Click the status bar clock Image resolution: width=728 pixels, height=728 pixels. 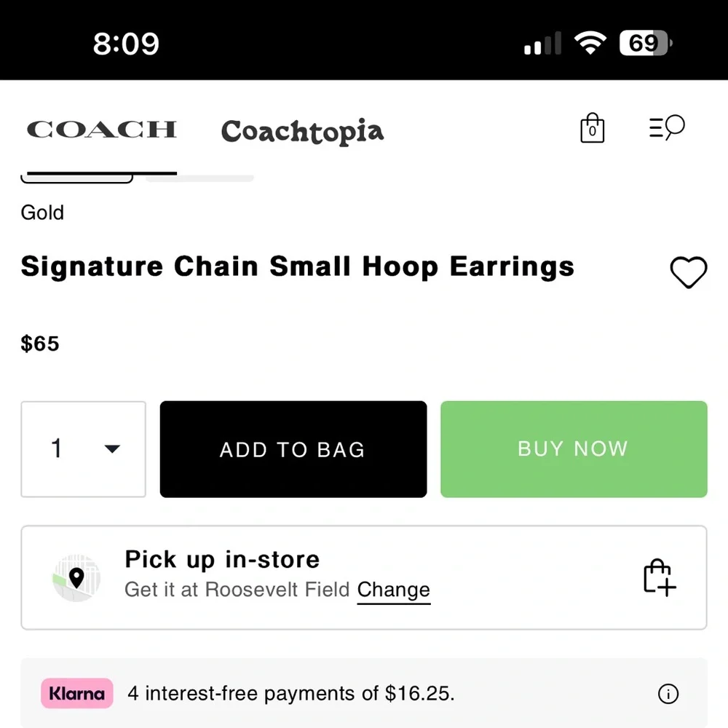point(127,44)
